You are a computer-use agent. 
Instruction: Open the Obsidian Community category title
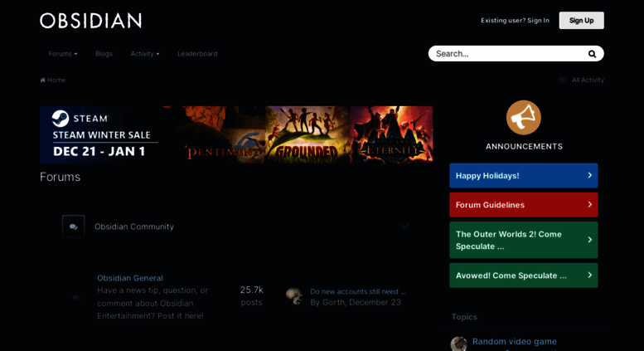click(134, 227)
